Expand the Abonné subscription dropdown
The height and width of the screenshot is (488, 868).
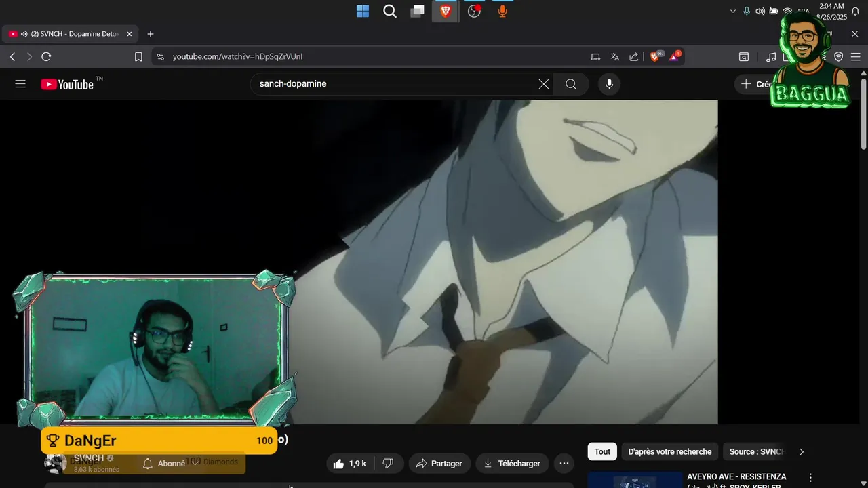(x=171, y=464)
